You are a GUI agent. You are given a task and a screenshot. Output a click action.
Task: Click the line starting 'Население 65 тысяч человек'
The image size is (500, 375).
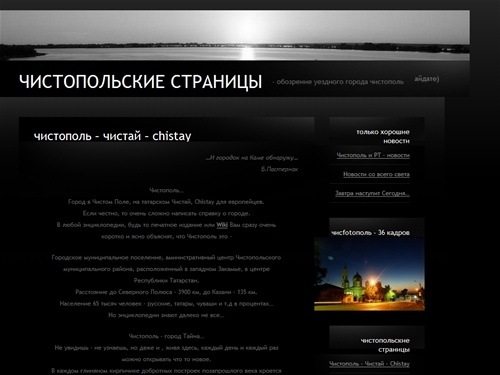pos(166,304)
